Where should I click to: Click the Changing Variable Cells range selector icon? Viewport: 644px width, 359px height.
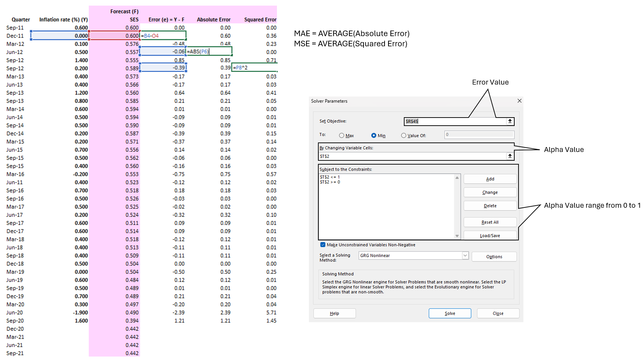pyautogui.click(x=510, y=156)
